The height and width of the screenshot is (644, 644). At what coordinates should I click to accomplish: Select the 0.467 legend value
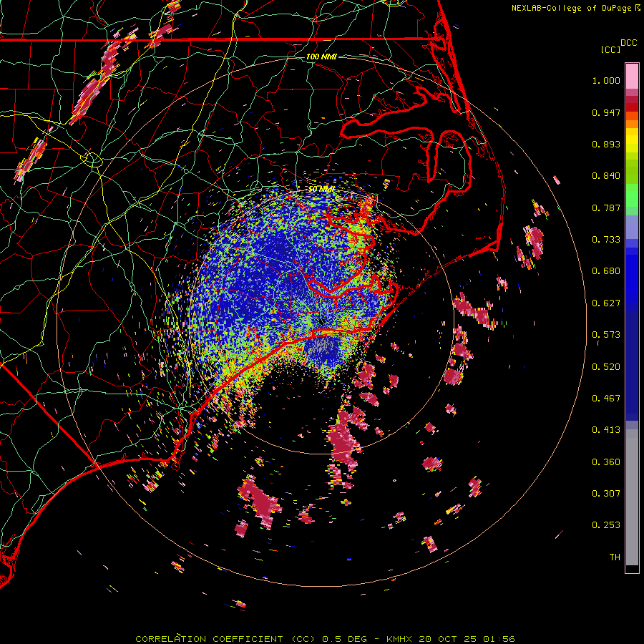pyautogui.click(x=606, y=399)
